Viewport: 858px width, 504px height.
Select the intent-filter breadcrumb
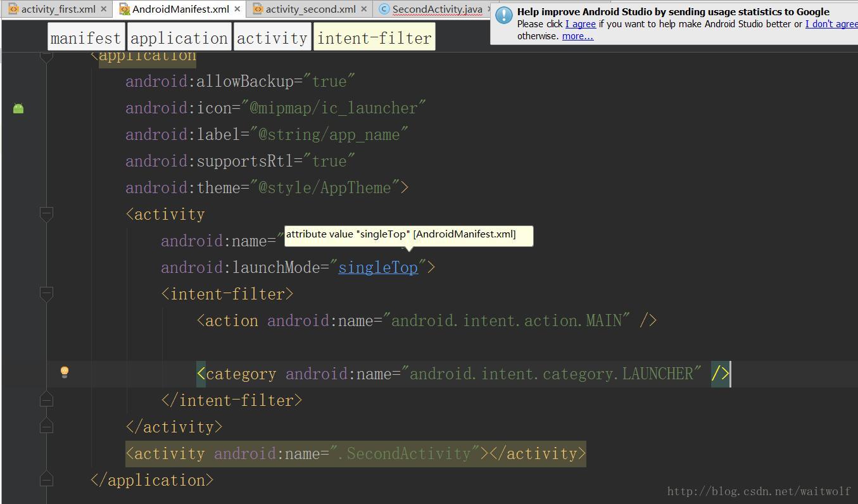[x=374, y=38]
